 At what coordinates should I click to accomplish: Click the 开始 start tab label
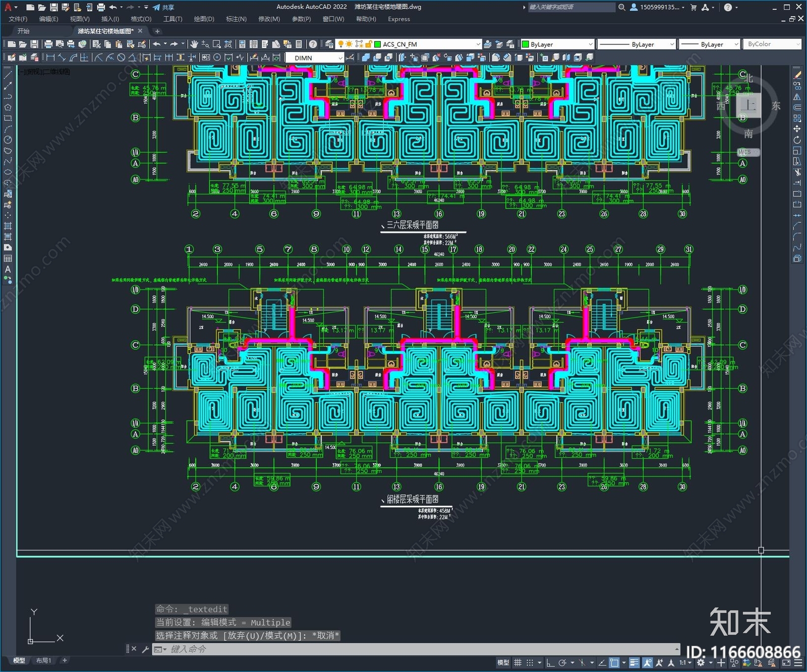click(x=22, y=31)
